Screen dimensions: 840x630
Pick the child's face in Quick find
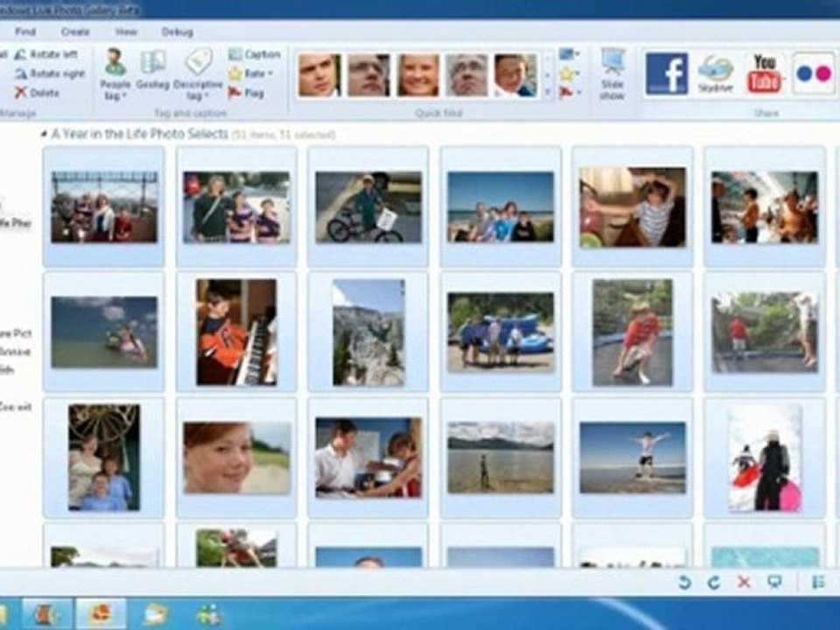point(515,75)
